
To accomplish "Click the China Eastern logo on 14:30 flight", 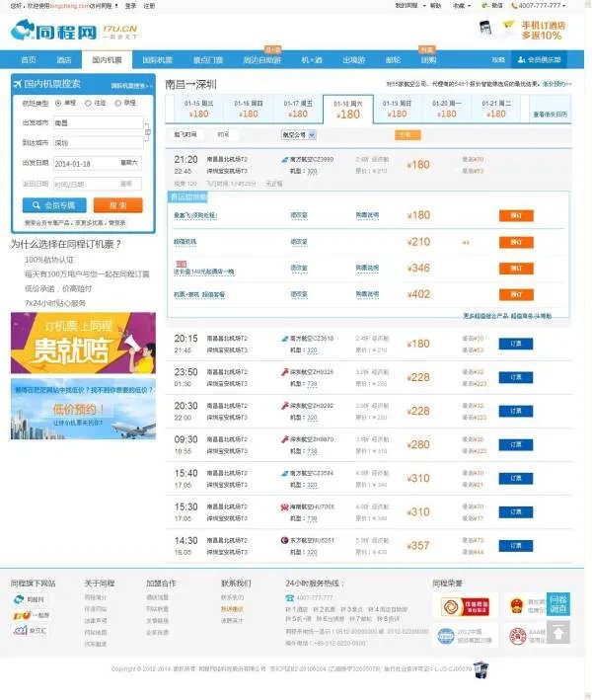I will [284, 540].
